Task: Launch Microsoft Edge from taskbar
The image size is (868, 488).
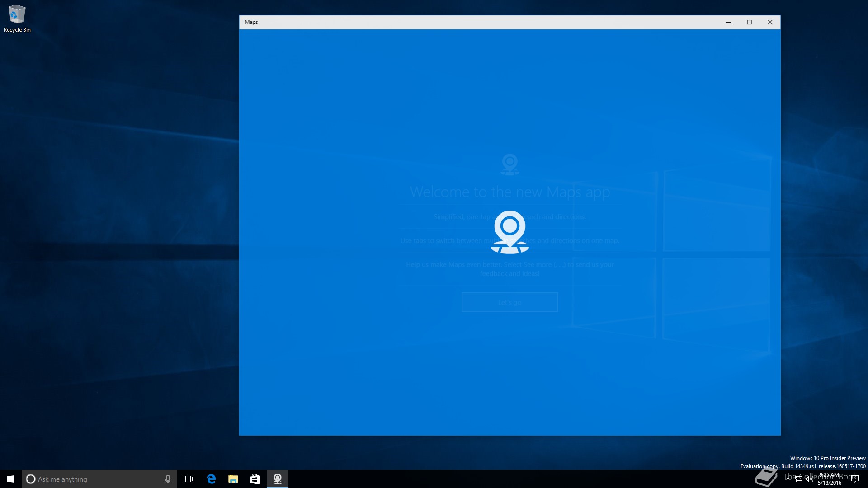Action: (211, 479)
